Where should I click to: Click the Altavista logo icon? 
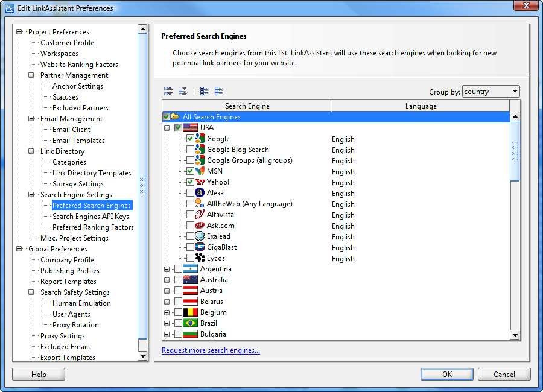[200, 214]
